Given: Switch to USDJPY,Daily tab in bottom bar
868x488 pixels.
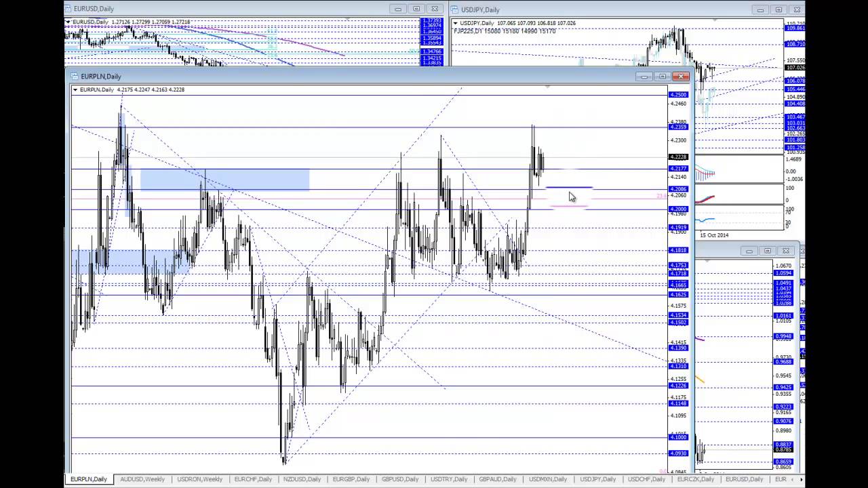Looking at the screenshot, I should coord(598,479).
